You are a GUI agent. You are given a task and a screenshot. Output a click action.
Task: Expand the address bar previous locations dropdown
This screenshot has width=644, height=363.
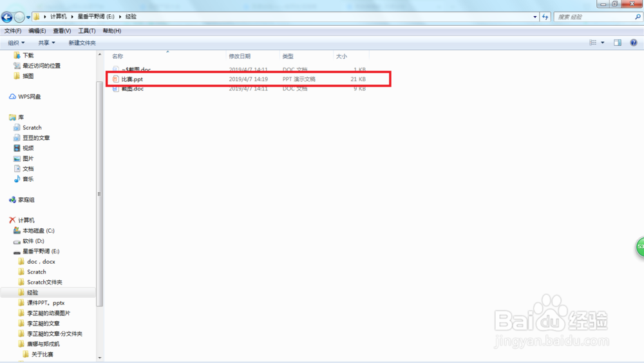pyautogui.click(x=535, y=17)
